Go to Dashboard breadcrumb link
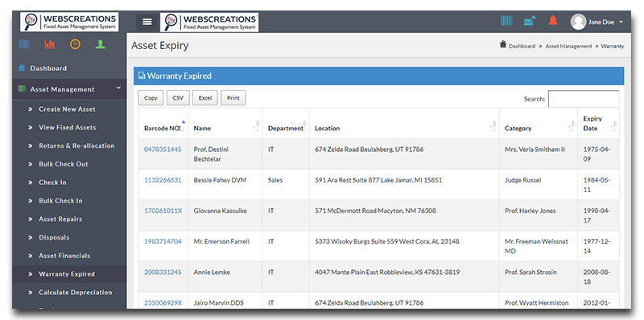The height and width of the screenshot is (320, 644). (x=522, y=47)
